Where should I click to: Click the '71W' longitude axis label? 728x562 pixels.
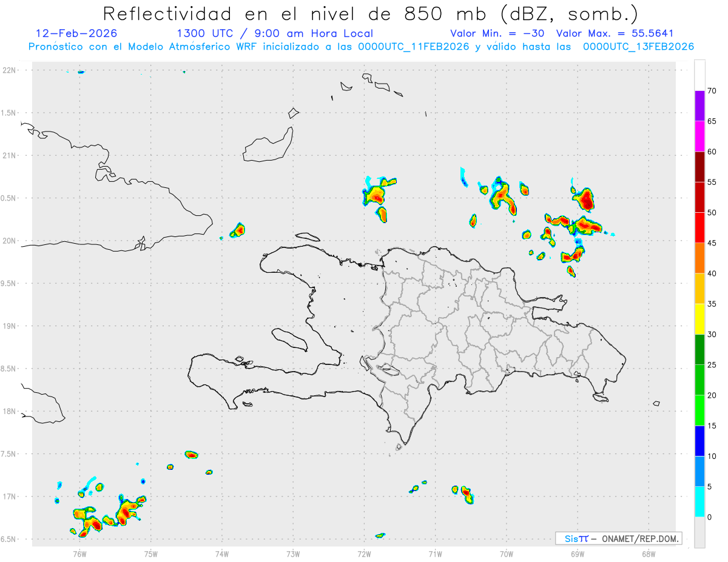coord(435,554)
